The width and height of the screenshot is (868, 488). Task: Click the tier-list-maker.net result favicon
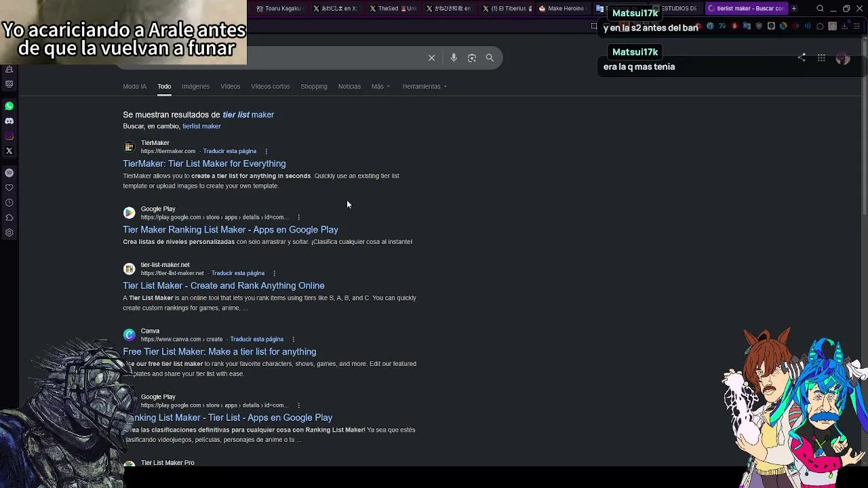click(x=129, y=269)
